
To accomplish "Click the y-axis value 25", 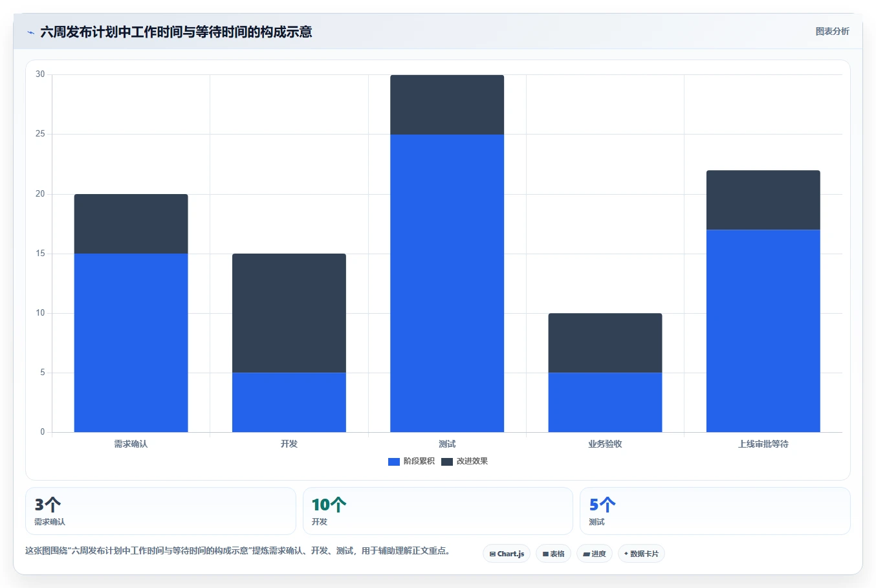I will [x=40, y=134].
